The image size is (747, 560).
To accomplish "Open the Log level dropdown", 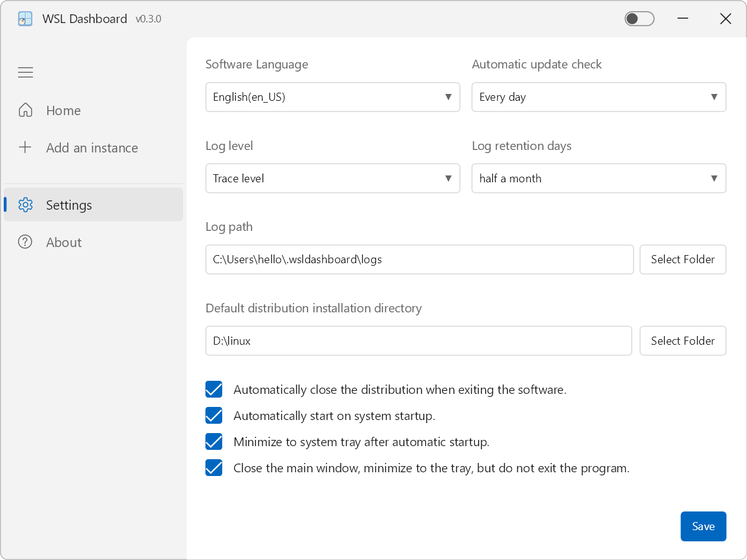I will (x=332, y=179).
